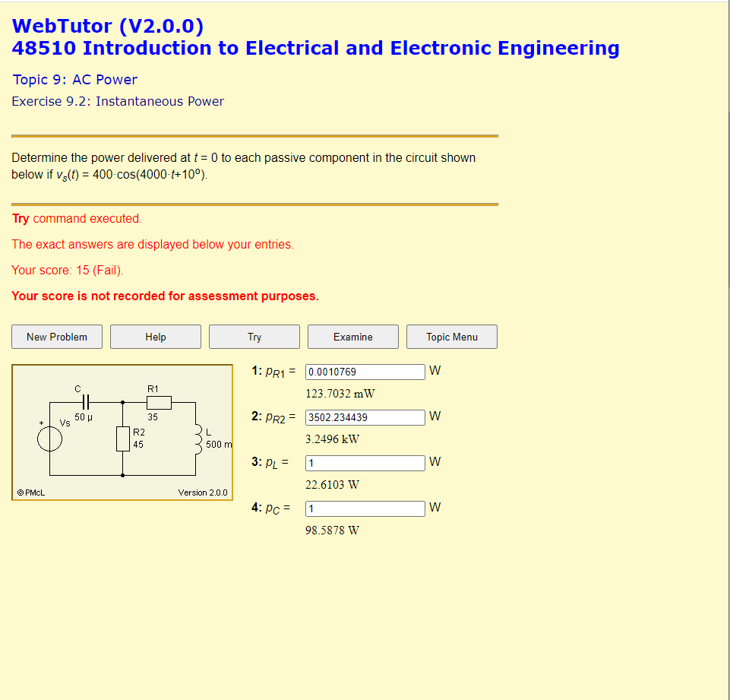This screenshot has height=700, width=730.
Task: Click the 'Version 2.0.0' text in diagram
Action: [x=203, y=493]
